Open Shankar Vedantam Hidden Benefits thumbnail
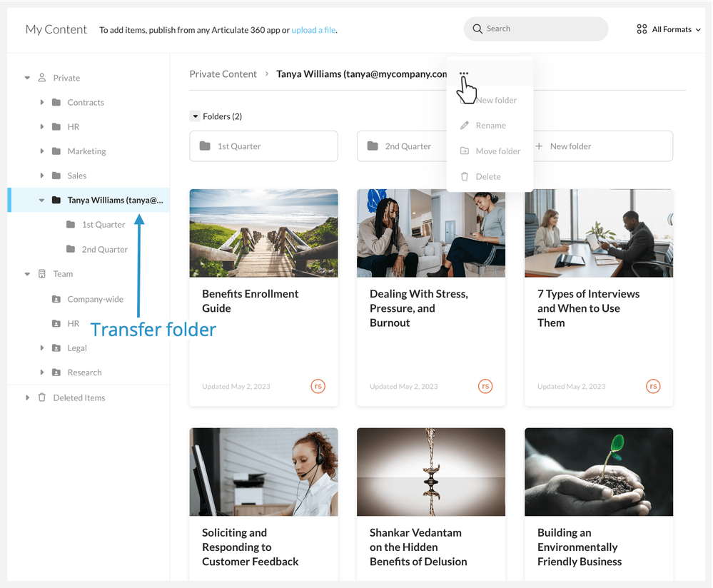The height and width of the screenshot is (588, 713). click(431, 472)
